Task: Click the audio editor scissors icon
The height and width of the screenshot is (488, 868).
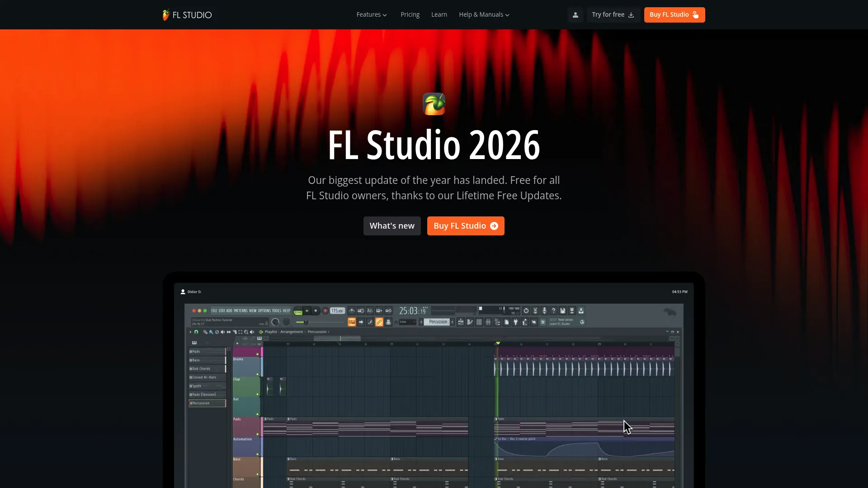Action: [535, 310]
